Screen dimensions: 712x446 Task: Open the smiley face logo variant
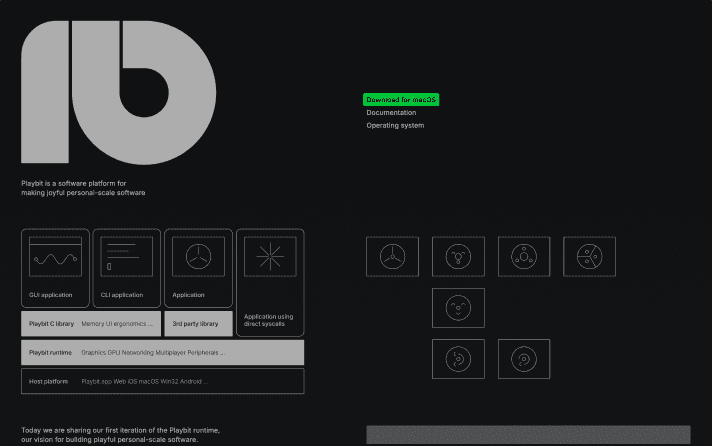tap(458, 308)
